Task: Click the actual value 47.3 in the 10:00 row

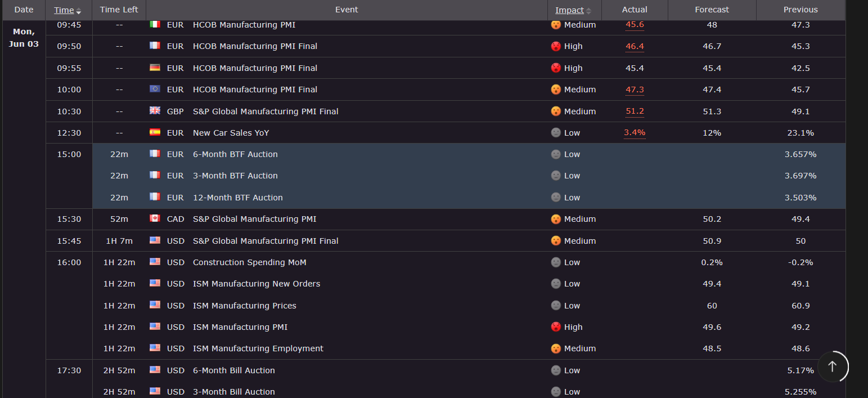Action: pos(635,90)
